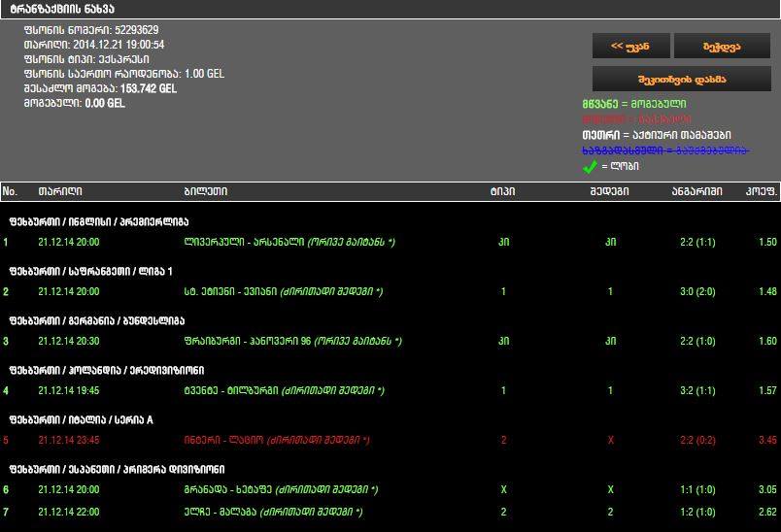
Task: Click the red 'X' result in Inter row
Action: pos(611,441)
